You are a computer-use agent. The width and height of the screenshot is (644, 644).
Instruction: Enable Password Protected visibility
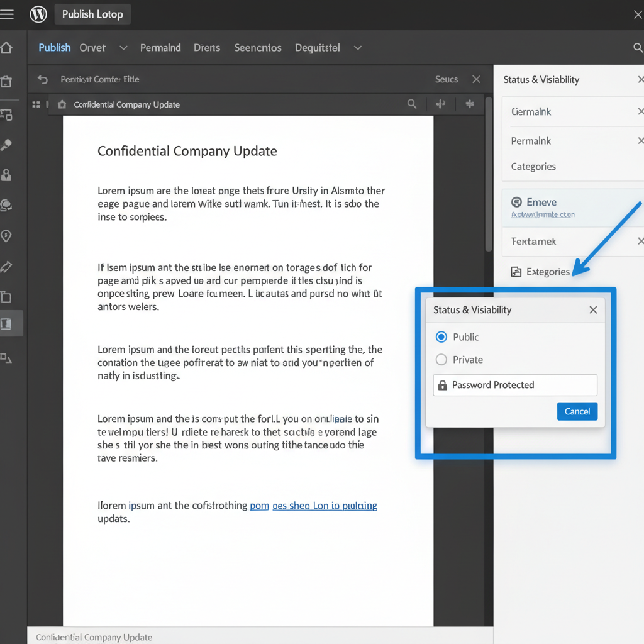tap(514, 385)
